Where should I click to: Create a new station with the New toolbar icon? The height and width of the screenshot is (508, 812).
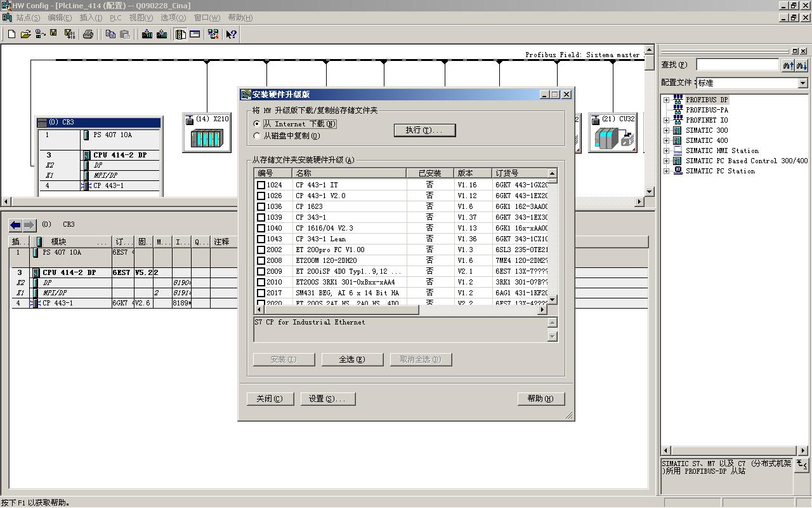click(11, 34)
